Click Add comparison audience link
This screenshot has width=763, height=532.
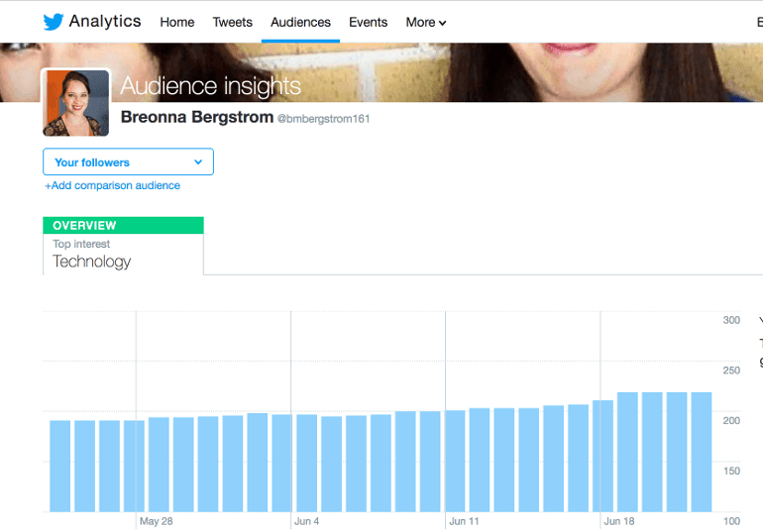tap(112, 185)
